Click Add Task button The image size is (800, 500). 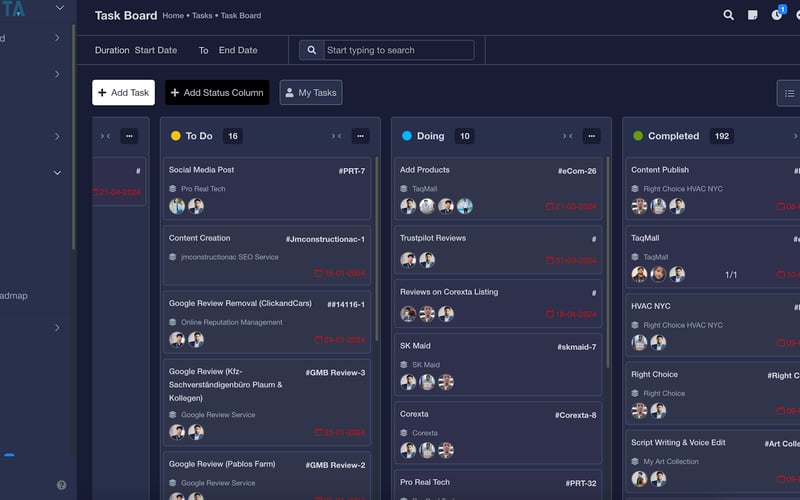click(123, 92)
